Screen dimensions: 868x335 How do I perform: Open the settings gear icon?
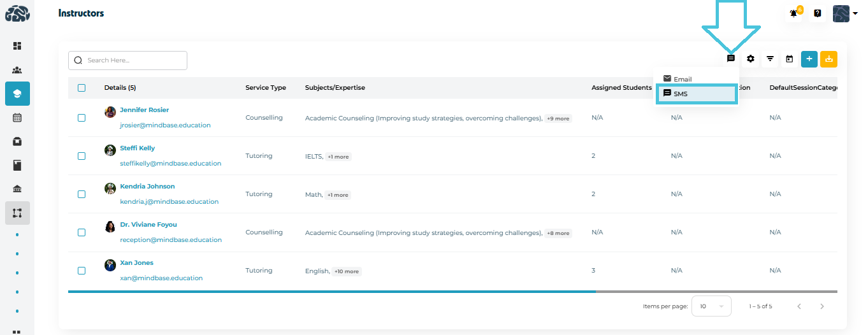751,59
